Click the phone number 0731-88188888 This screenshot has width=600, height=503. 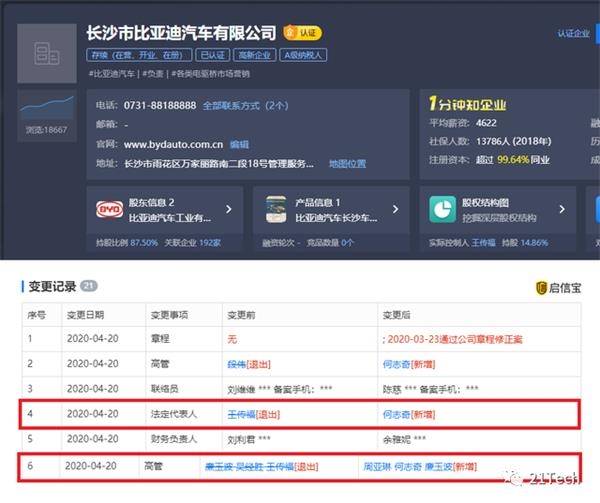click(x=160, y=106)
